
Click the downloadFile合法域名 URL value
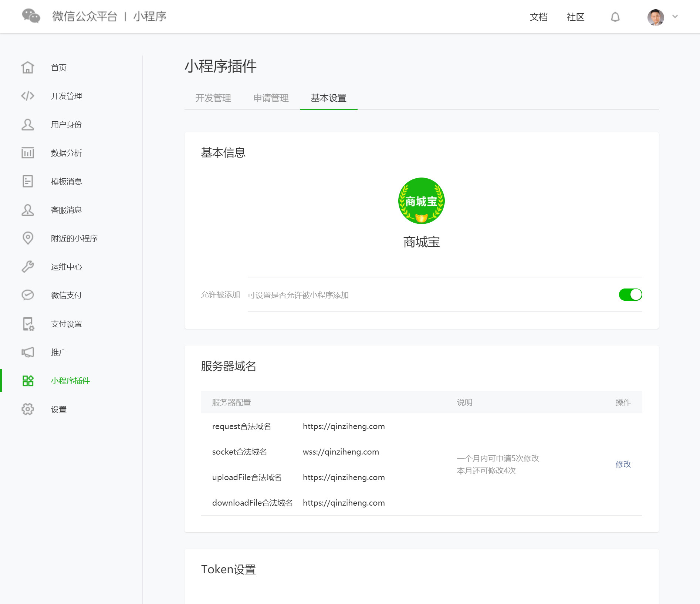pos(344,503)
